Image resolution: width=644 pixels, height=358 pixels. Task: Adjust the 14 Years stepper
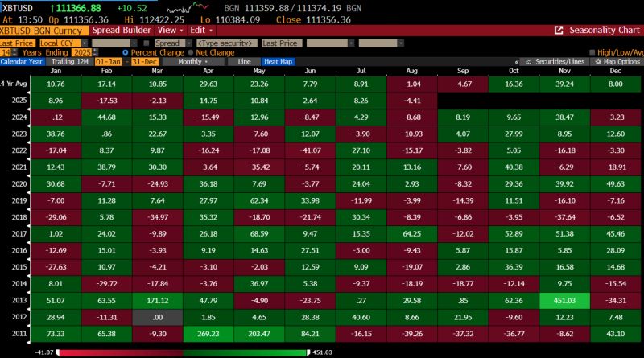pos(14,52)
